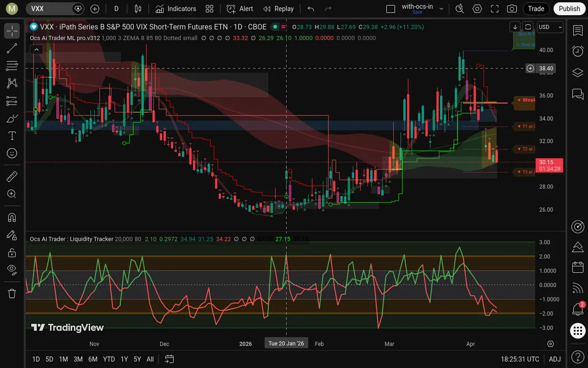The width and height of the screenshot is (588, 368).
Task: Open the USD currency dropdown
Action: click(x=550, y=27)
